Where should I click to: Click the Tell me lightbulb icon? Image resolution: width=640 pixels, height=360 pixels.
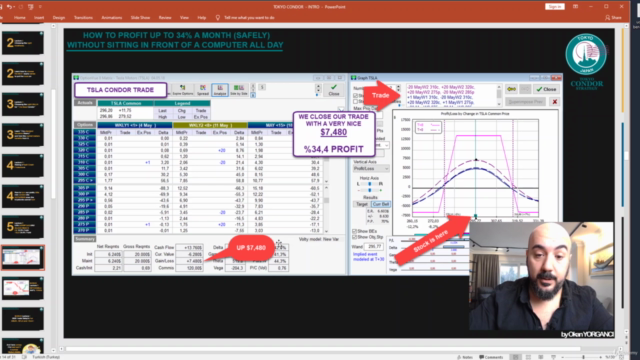(218, 18)
